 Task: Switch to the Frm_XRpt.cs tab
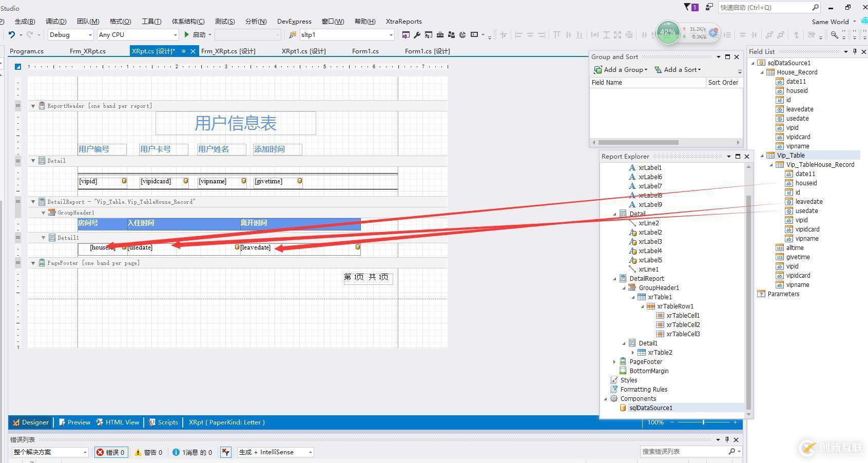pos(87,51)
